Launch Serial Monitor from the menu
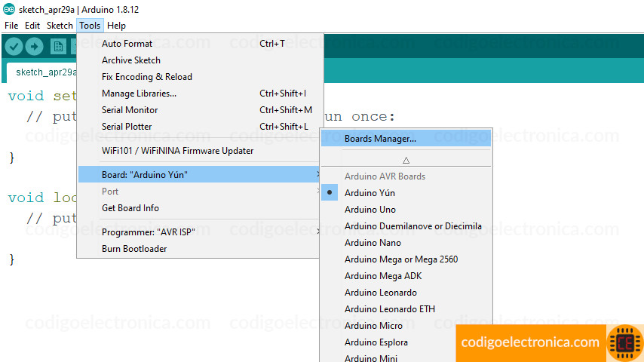644x362 pixels. point(198,109)
